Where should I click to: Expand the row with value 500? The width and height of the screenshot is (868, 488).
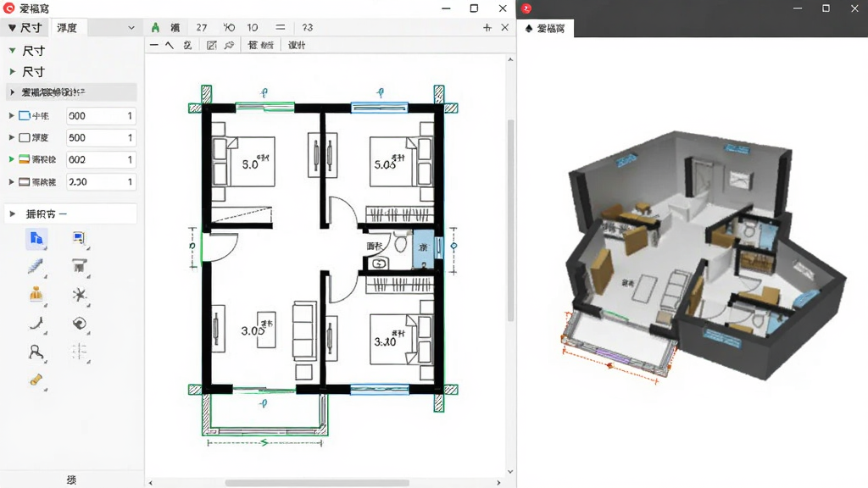(11, 137)
